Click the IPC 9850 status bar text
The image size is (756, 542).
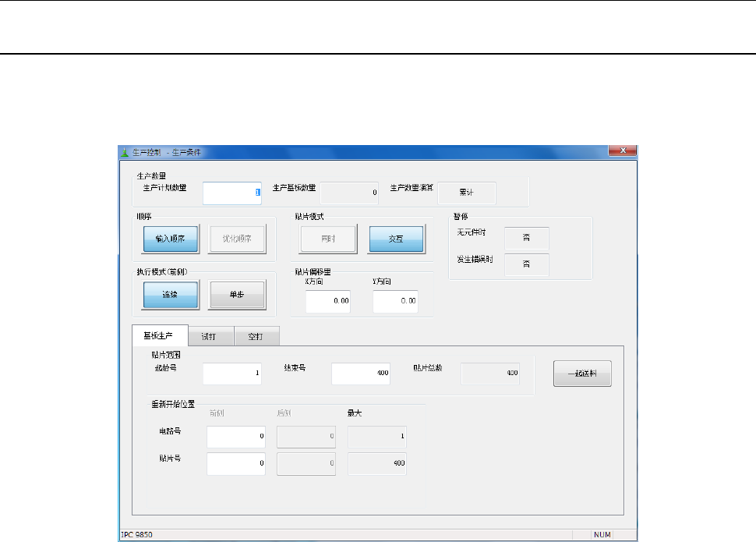(x=136, y=535)
